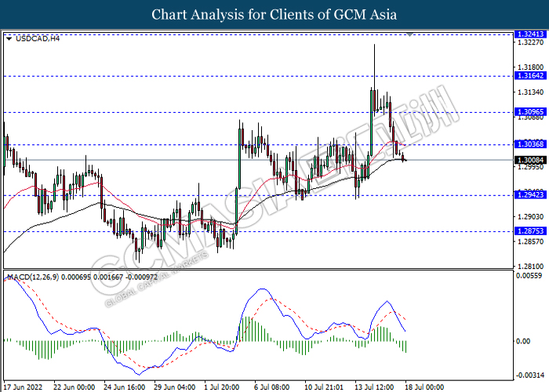Select the 1.30965 price level label
Image resolution: width=549 pixels, height=392 pixels.
530,111
